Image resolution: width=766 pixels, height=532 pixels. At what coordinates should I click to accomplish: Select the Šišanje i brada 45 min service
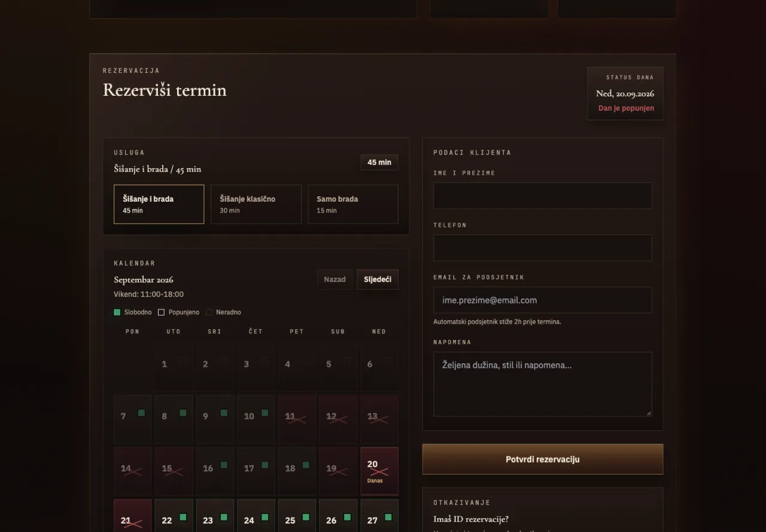click(x=159, y=204)
